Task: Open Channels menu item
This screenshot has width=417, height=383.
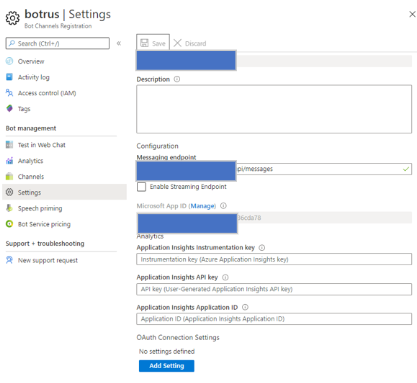Action: (x=31, y=177)
